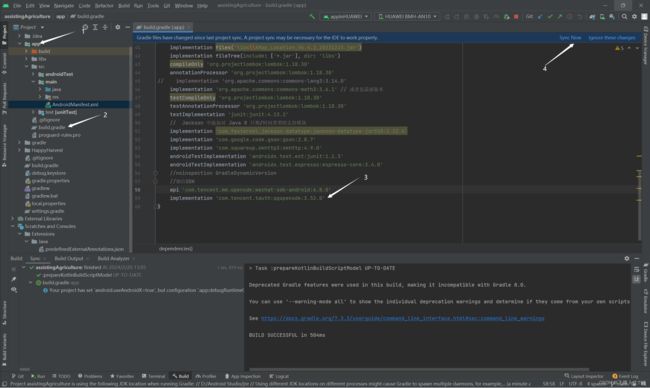Open the IDE settings gear in toolbar
Screen dimensions: 650x388
click(x=634, y=17)
